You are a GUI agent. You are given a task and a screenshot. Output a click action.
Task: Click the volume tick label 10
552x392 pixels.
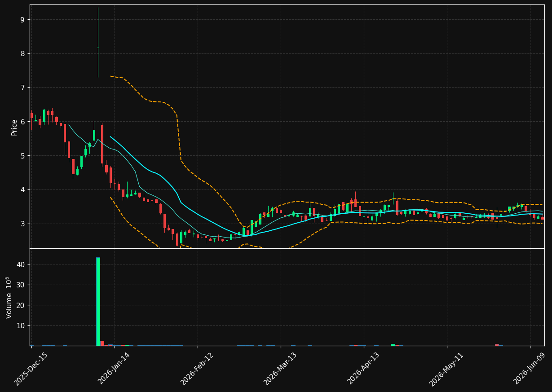click(21, 326)
